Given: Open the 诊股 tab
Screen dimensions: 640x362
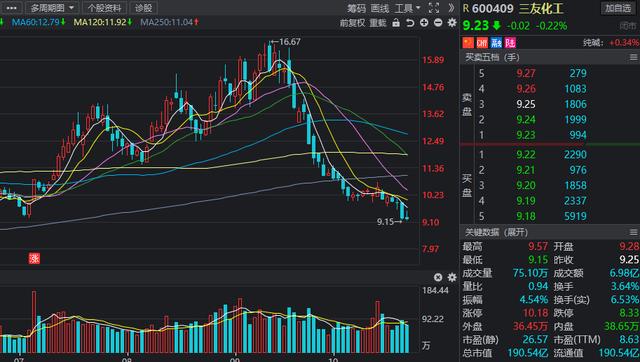Looking at the screenshot, I should (143, 8).
